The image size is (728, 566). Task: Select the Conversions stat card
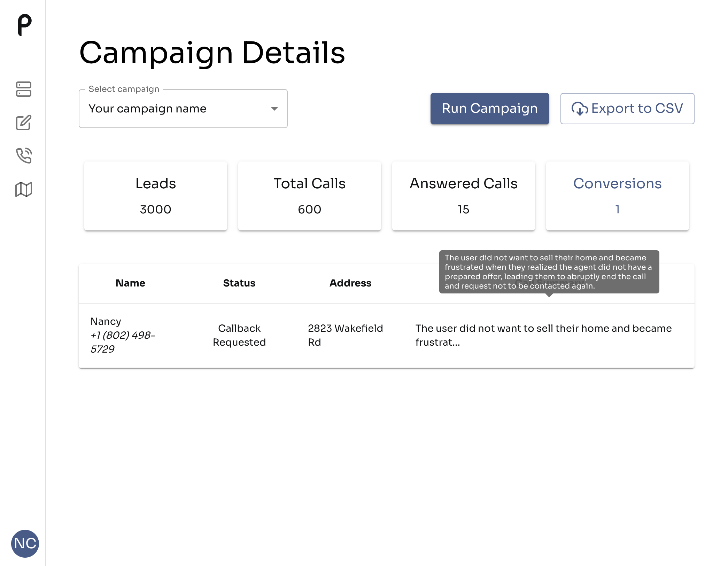618,196
